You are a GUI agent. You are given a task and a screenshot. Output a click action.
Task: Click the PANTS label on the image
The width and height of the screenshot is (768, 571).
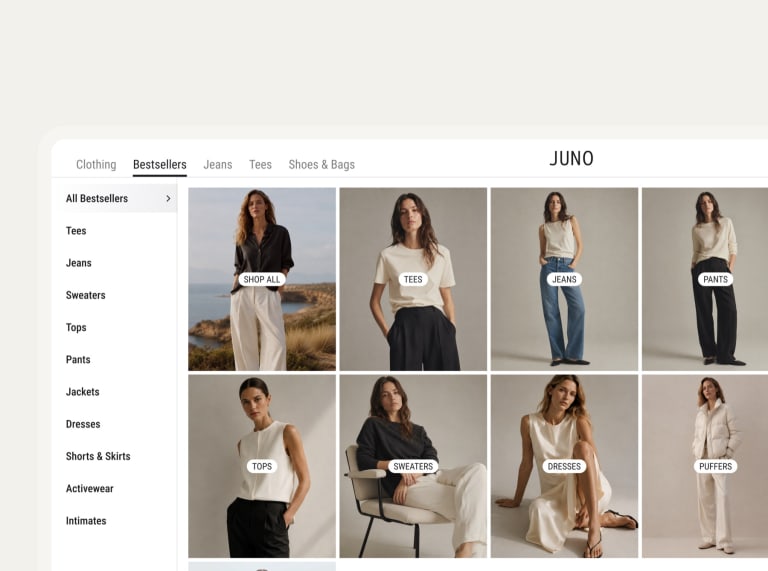tap(715, 279)
